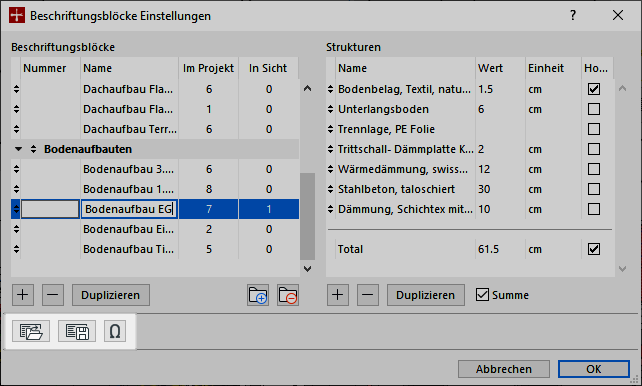Remove Beschriftungsblock with the minus button
This screenshot has width=642, height=386.
pos(53,295)
